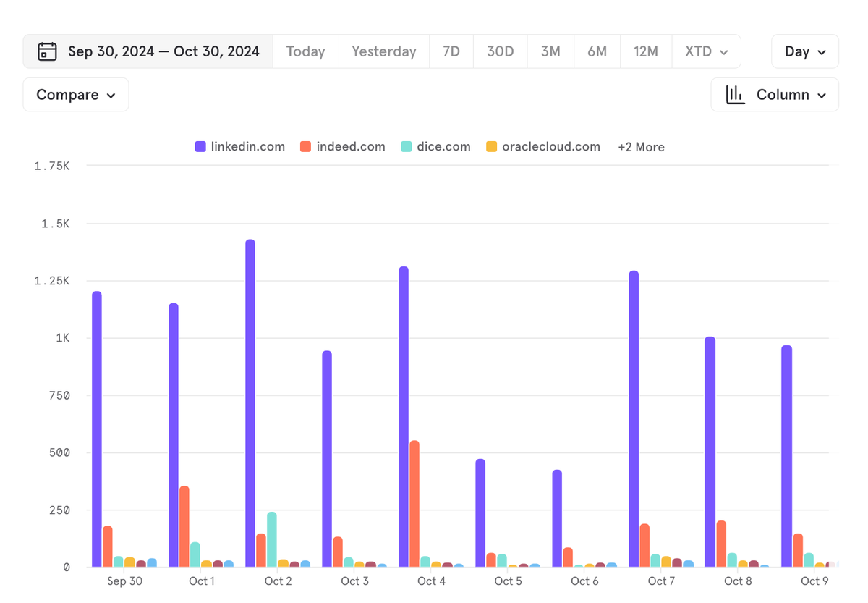
Task: Choose the 6M time range
Action: [597, 51]
